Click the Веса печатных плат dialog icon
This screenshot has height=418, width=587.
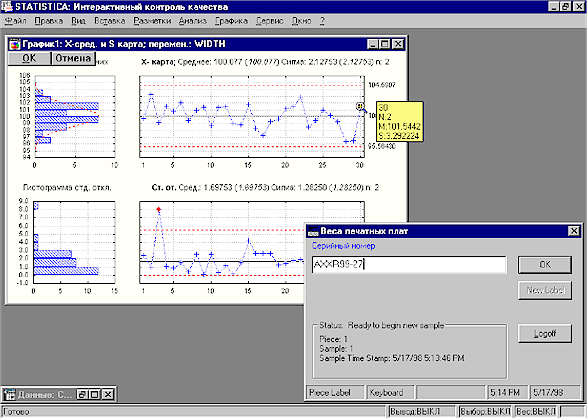coord(313,231)
